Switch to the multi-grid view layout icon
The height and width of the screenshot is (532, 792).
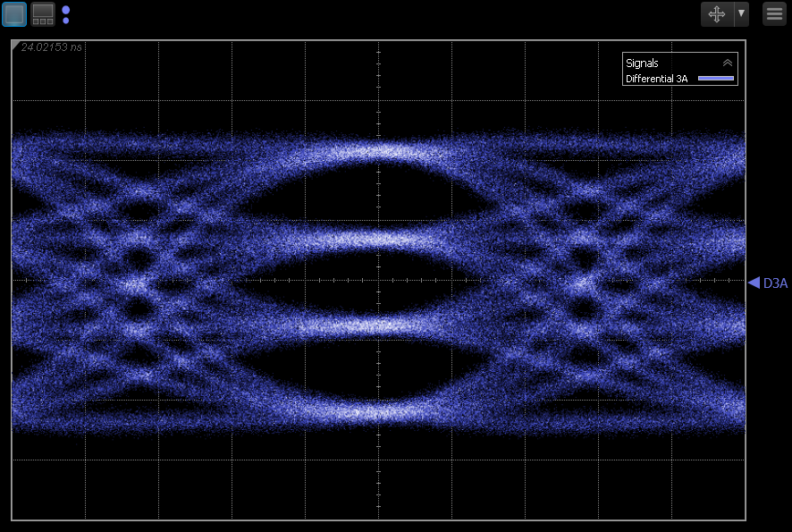(43, 14)
